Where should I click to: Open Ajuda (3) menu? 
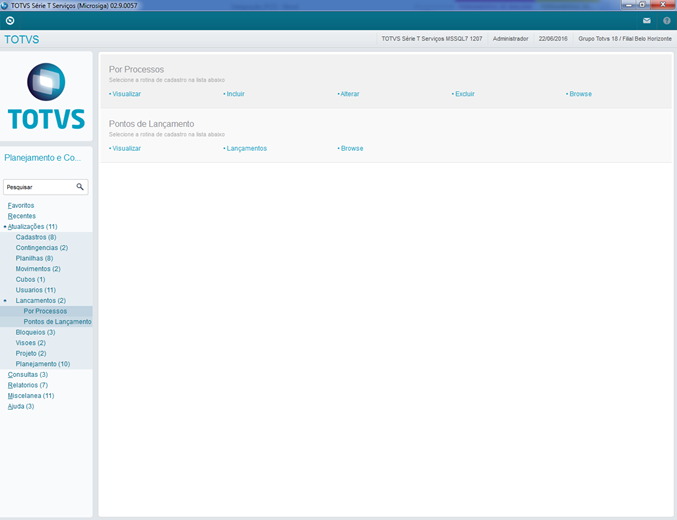[21, 406]
